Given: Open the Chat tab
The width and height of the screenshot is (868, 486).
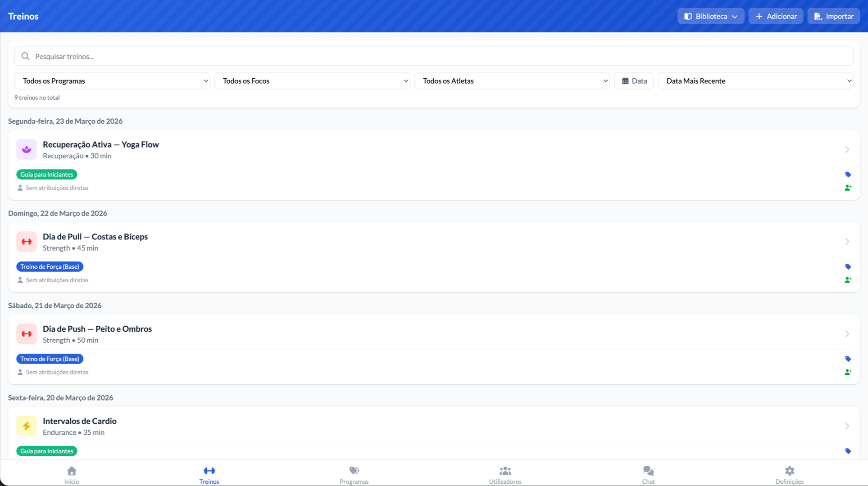Looking at the screenshot, I should click(x=648, y=475).
